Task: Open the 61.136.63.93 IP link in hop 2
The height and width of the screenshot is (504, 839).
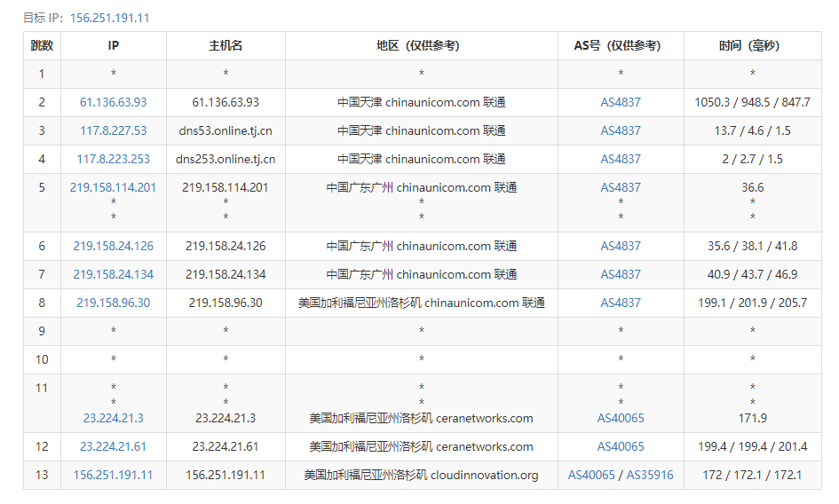Action: pos(113,102)
